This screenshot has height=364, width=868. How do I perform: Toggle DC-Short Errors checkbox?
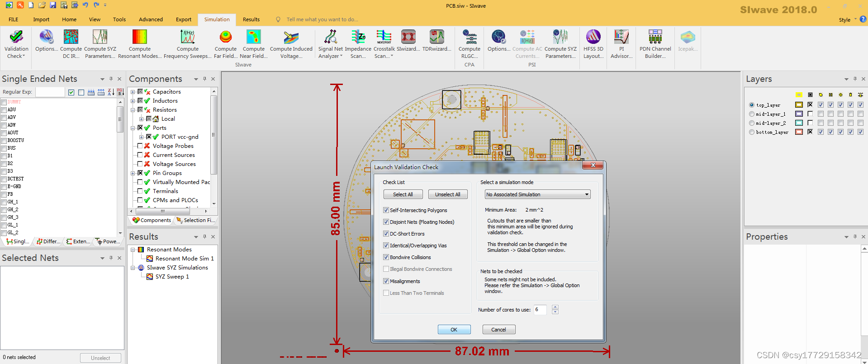(x=386, y=234)
